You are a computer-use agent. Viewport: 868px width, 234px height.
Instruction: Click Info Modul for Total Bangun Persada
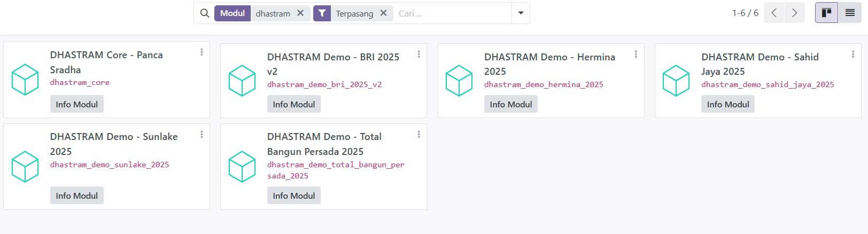[293, 196]
